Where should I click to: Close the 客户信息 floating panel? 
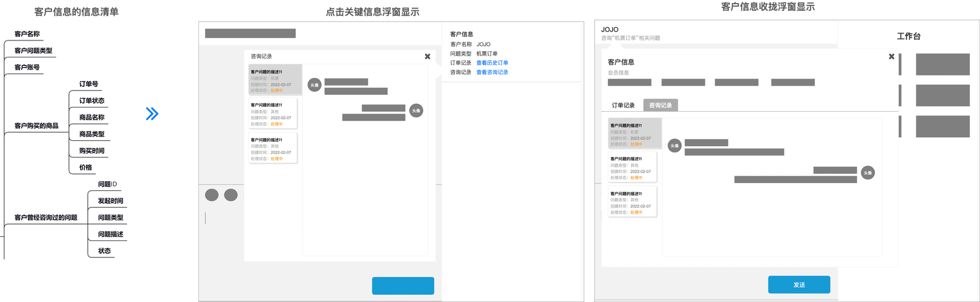(891, 56)
